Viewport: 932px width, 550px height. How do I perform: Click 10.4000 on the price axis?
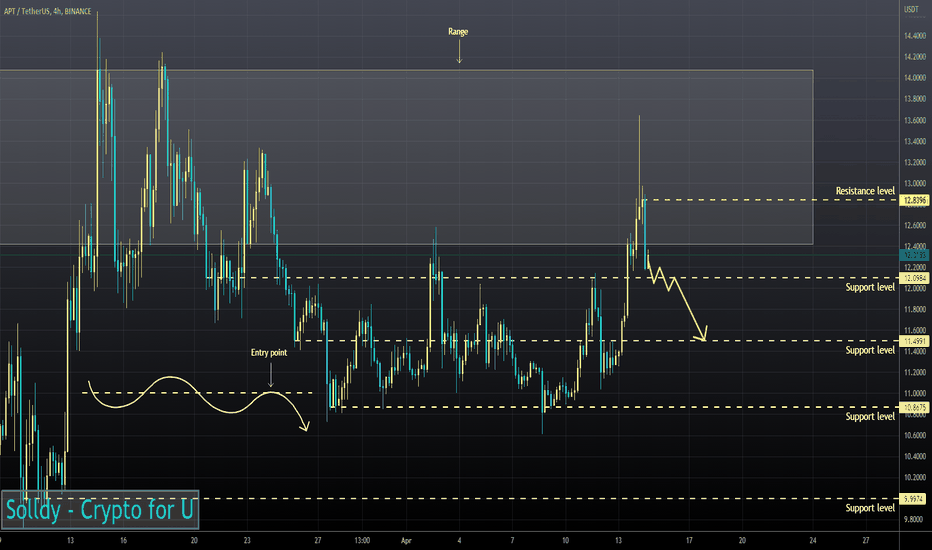coord(915,456)
